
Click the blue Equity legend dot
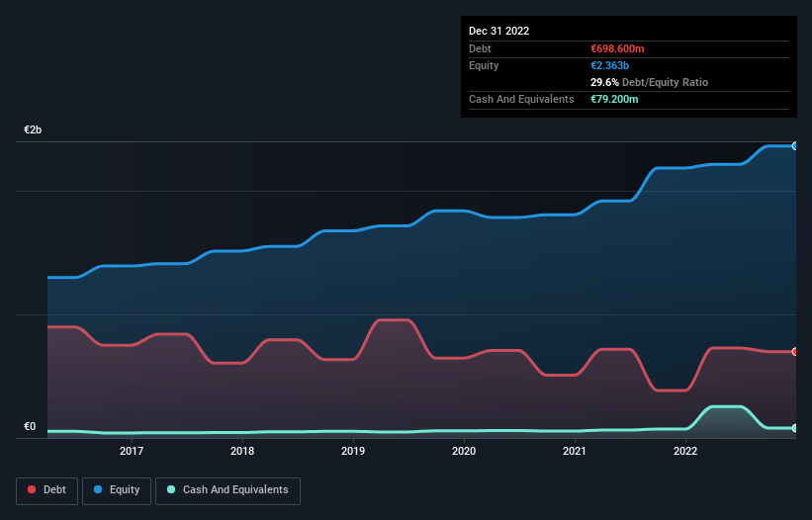coord(98,489)
